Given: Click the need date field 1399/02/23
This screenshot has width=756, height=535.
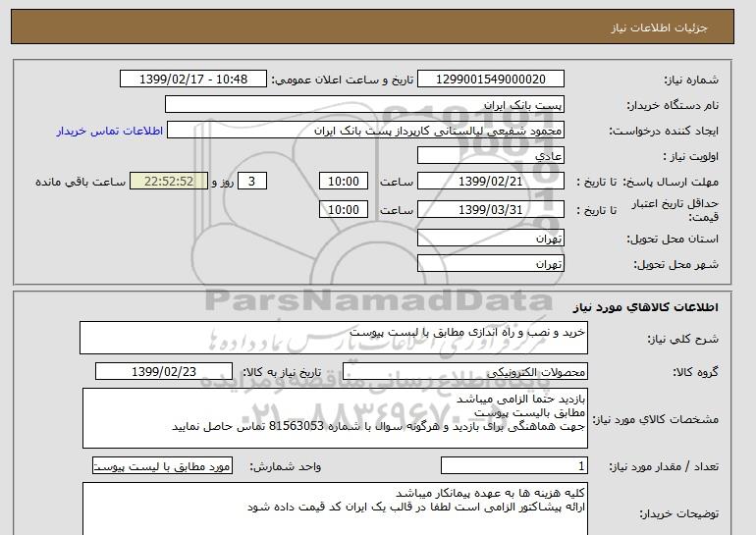Looking at the screenshot, I should click(x=164, y=372).
